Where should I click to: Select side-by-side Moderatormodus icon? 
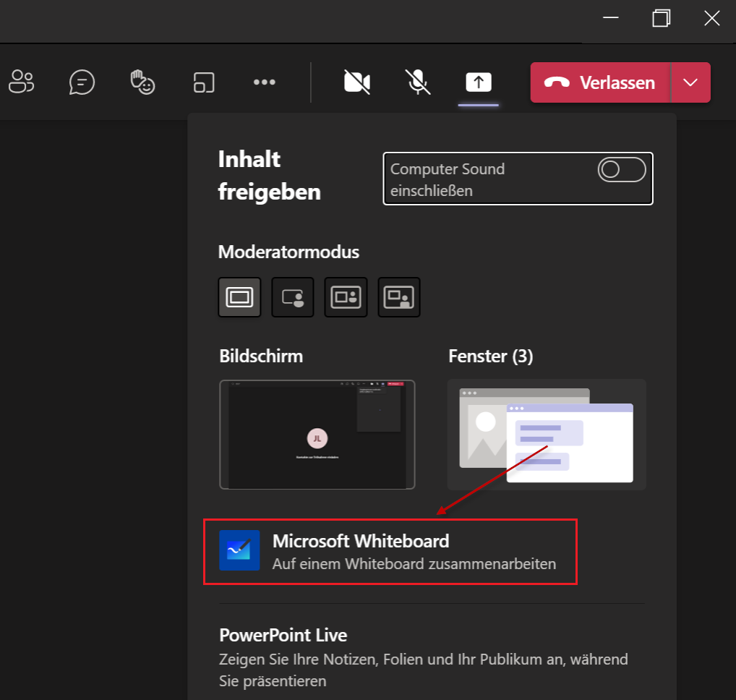(346, 297)
